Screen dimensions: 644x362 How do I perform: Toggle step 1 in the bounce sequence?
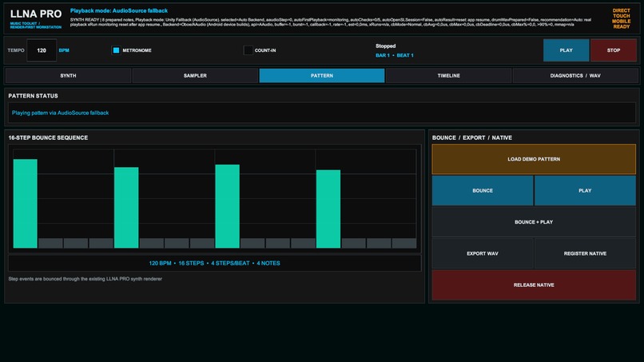tap(26, 204)
